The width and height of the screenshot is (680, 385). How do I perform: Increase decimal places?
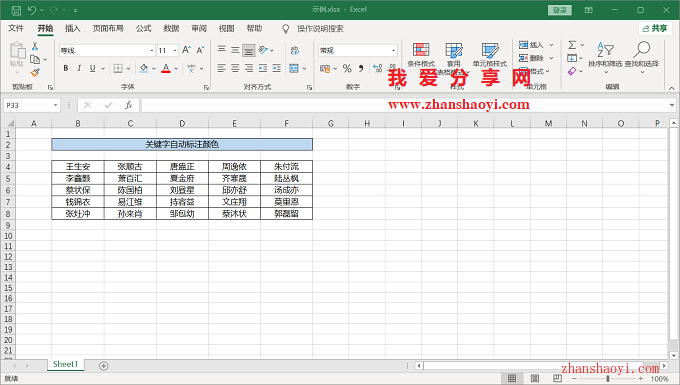378,68
